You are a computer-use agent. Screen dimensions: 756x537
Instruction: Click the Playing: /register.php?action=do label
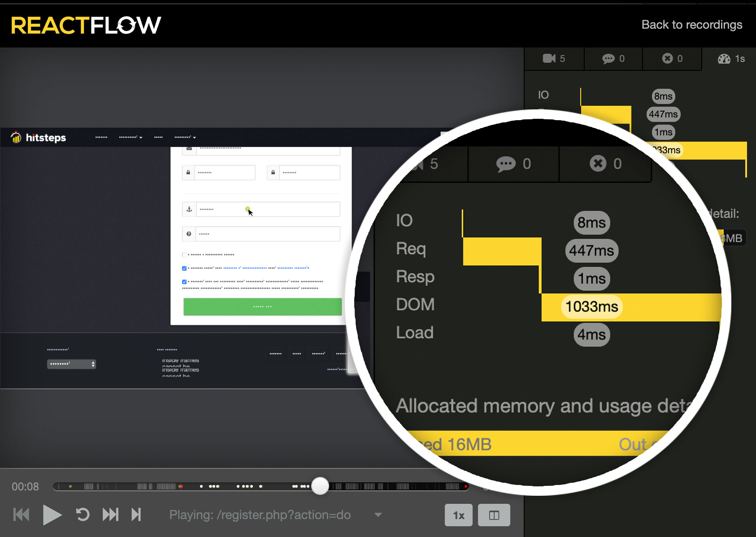pos(260,515)
